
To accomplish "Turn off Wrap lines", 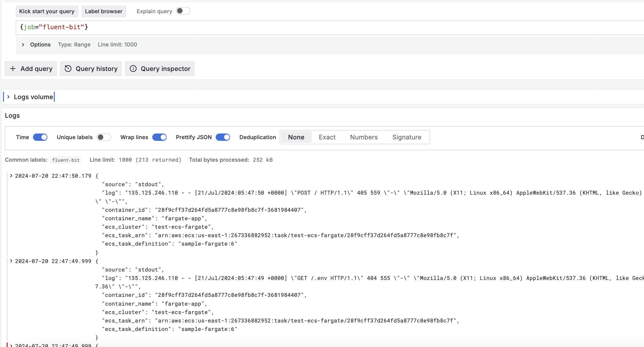I will point(159,137).
